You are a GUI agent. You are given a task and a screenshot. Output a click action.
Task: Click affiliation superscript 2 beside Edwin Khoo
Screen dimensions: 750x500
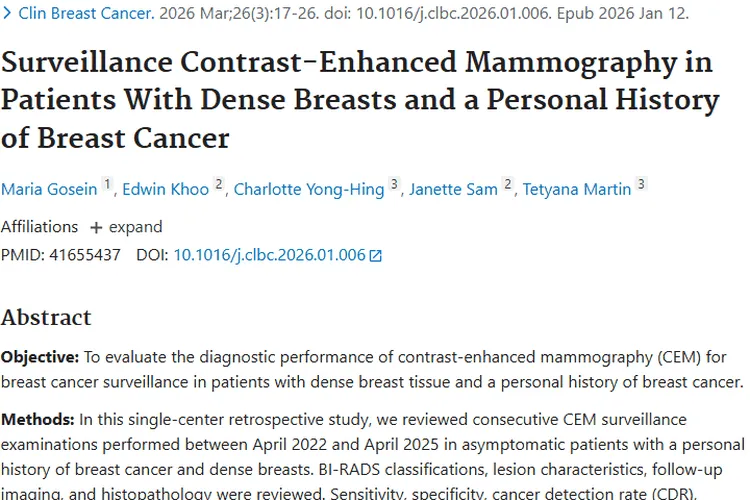[219, 185]
